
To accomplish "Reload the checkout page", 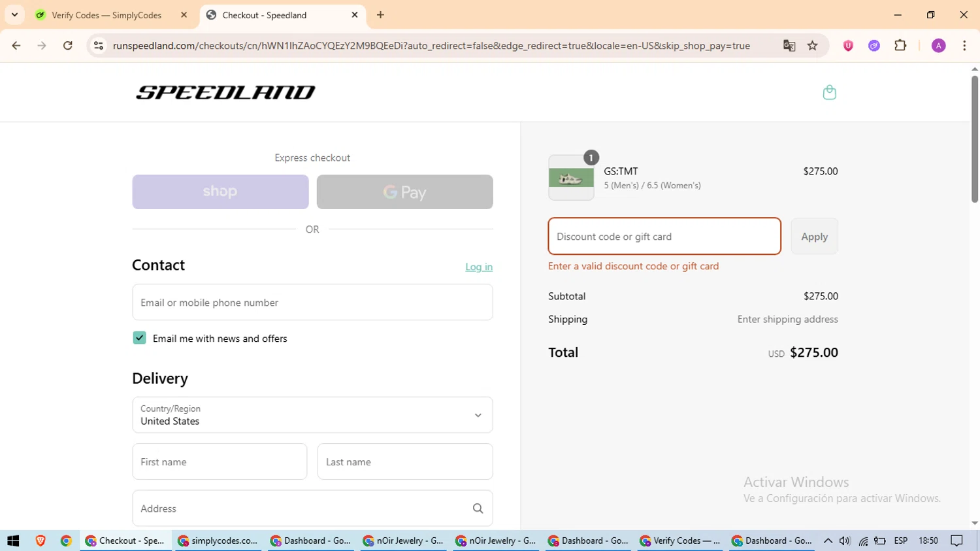I will [68, 46].
